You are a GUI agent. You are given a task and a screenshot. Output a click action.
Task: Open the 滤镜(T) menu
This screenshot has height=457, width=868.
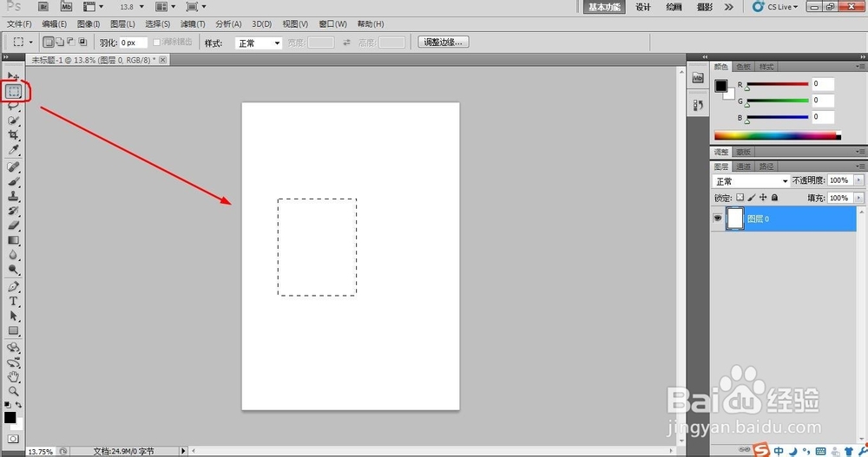click(193, 24)
